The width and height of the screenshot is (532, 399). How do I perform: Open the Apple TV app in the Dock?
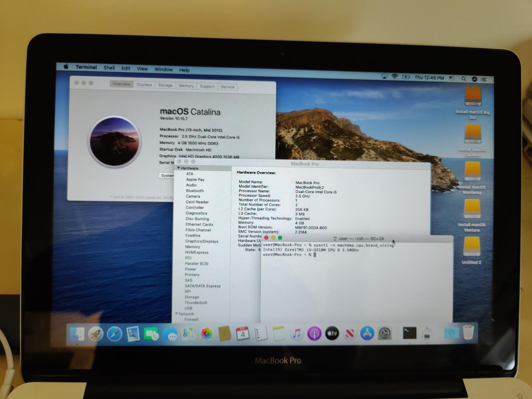pyautogui.click(x=332, y=333)
